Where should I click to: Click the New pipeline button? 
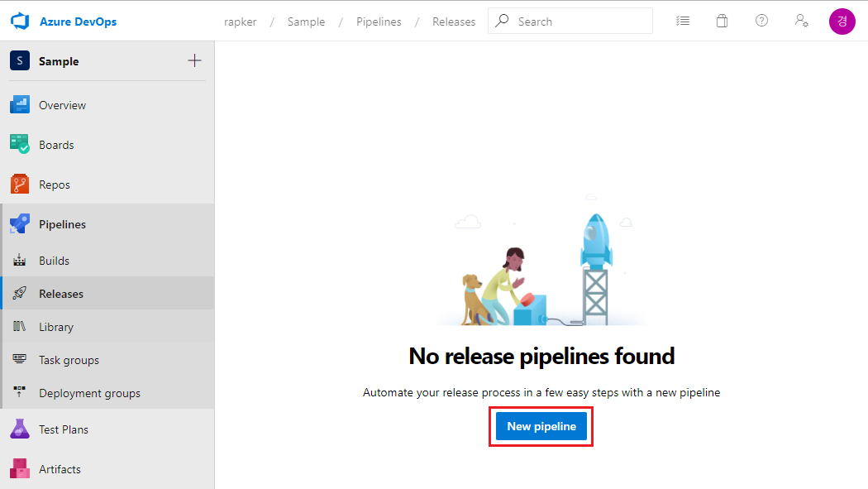click(541, 426)
